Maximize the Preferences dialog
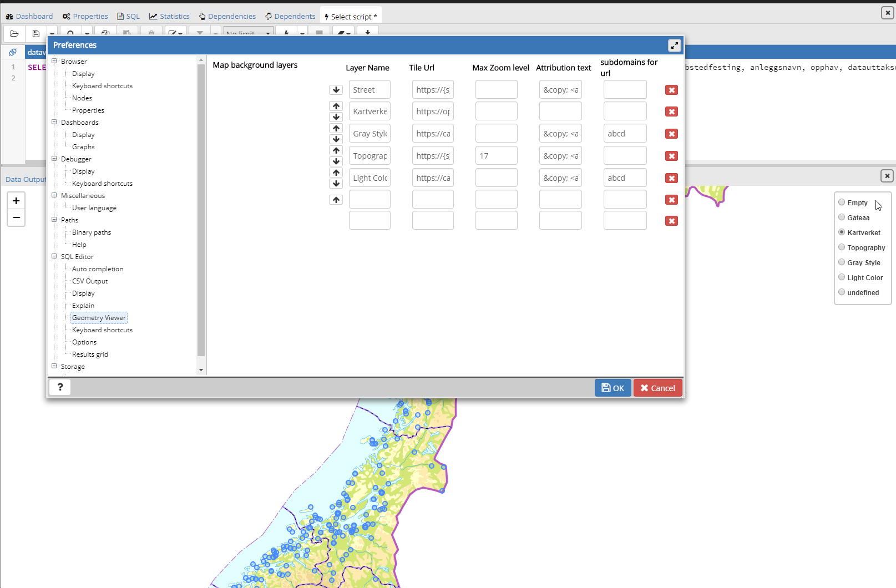 click(674, 45)
